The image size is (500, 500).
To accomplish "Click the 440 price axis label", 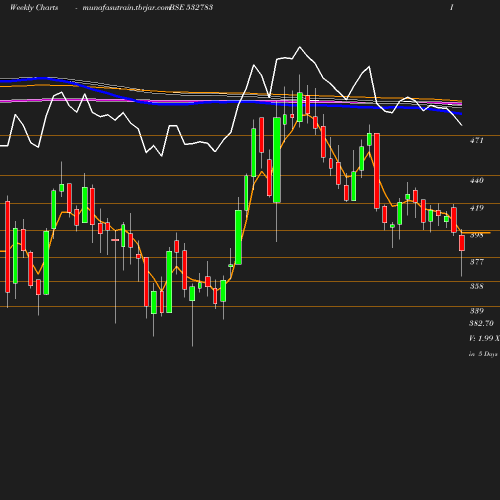I will [477, 180].
